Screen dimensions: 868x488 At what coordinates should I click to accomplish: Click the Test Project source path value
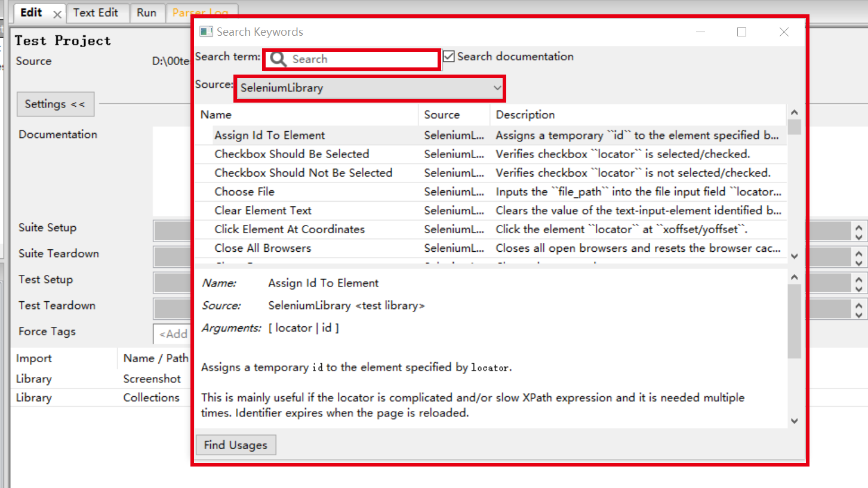click(171, 61)
